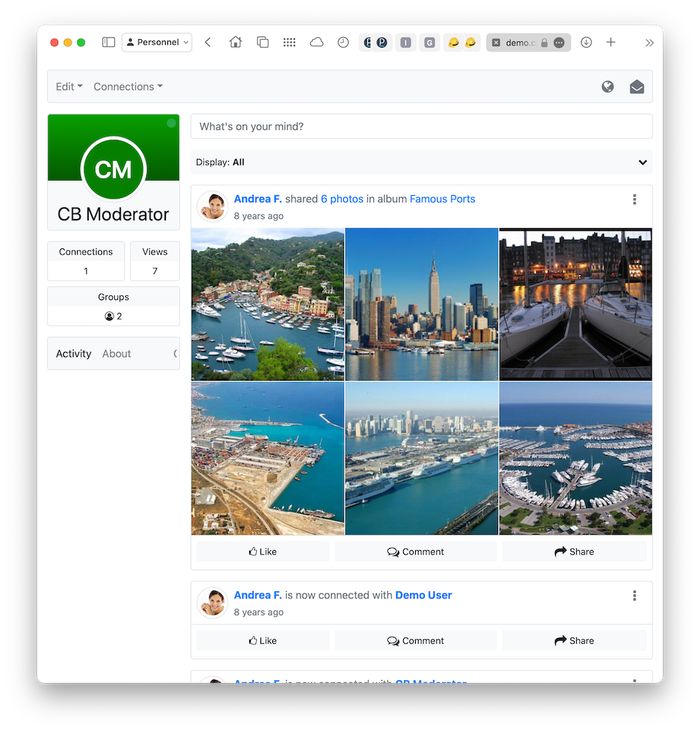Open the Edit menu dropdown

[x=69, y=86]
